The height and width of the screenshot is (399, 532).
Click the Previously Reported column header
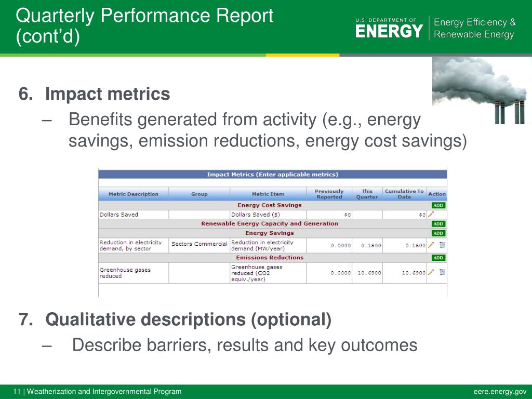click(x=329, y=194)
